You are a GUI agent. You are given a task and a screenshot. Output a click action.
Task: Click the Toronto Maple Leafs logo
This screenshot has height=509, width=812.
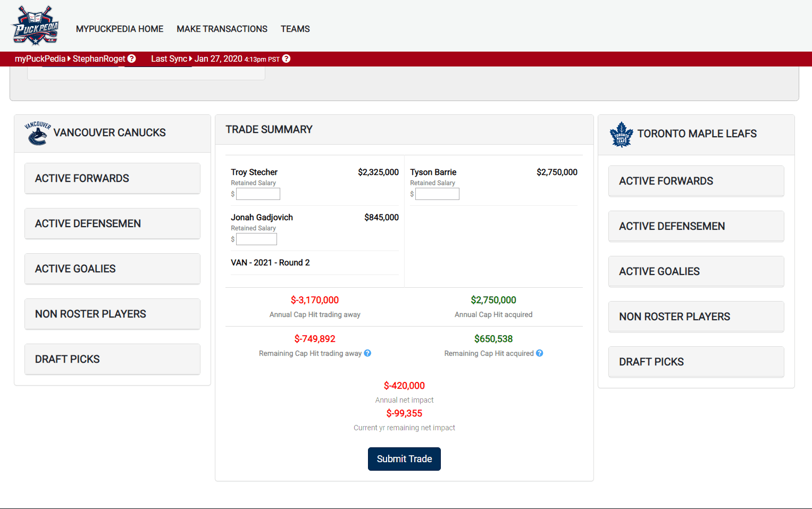click(x=621, y=134)
